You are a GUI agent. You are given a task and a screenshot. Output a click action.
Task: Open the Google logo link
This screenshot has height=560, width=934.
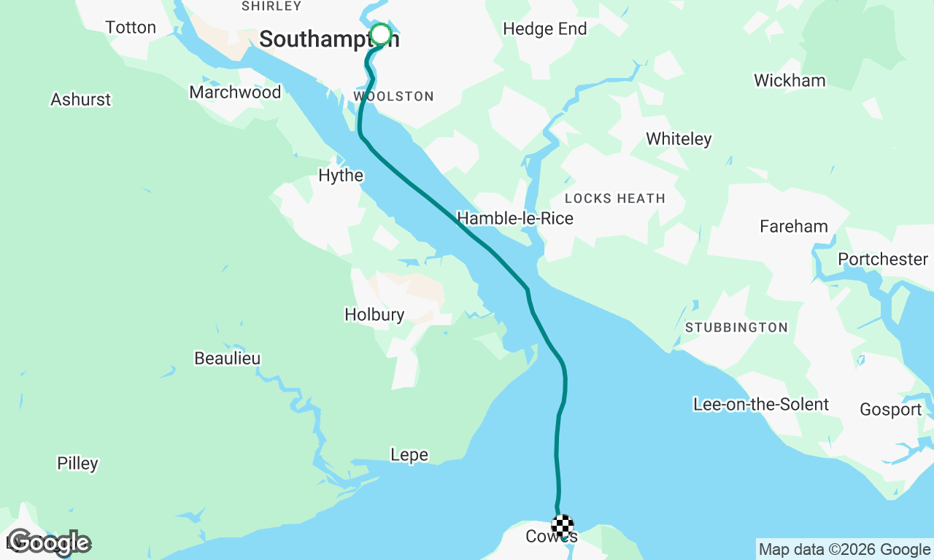click(49, 542)
